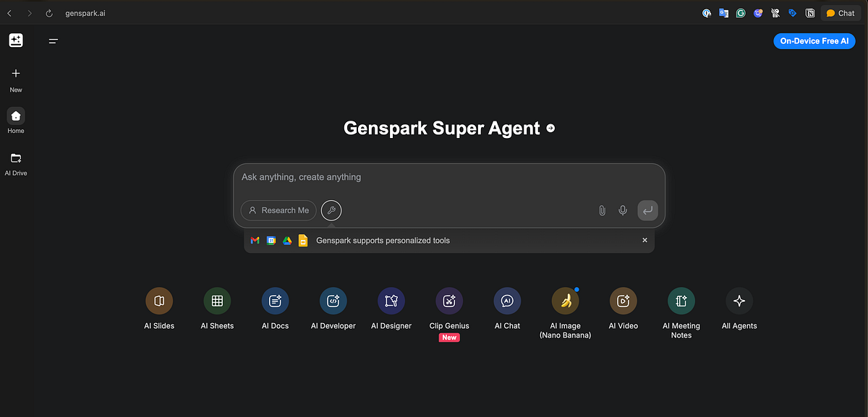The image size is (868, 417).
Task: Dismiss the personalized tools banner
Action: 644,240
